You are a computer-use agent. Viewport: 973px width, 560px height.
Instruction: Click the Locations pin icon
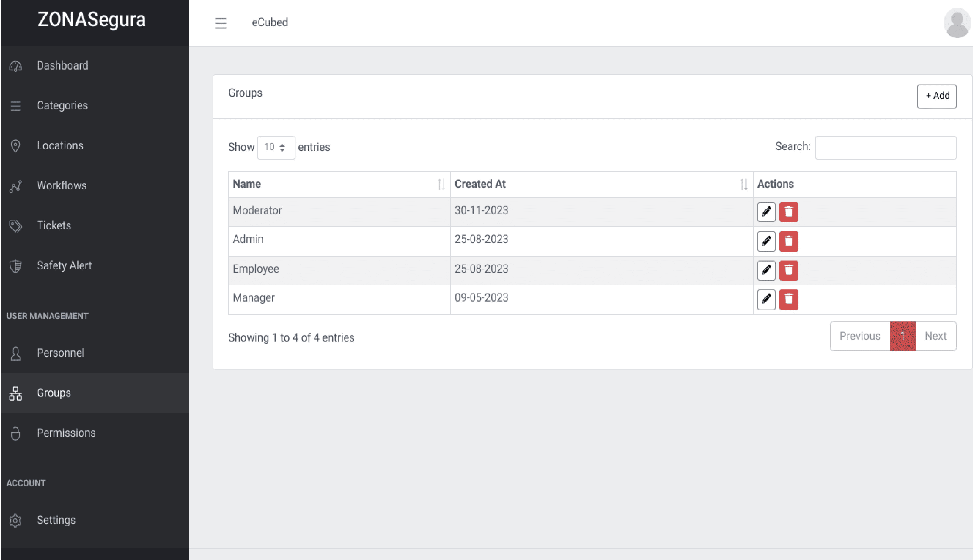[x=15, y=146]
